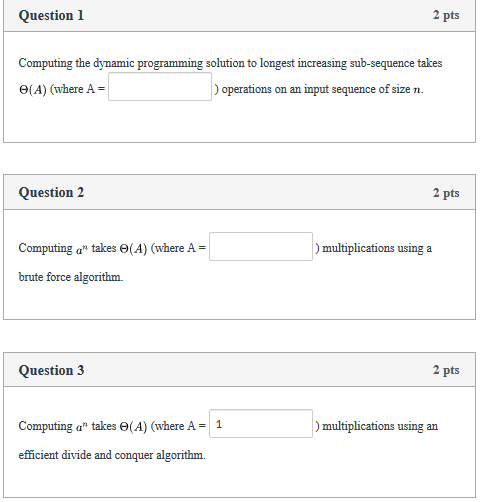Click the Θ(A) symbol in Question 2
This screenshot has height=502, width=481.
pos(133,249)
